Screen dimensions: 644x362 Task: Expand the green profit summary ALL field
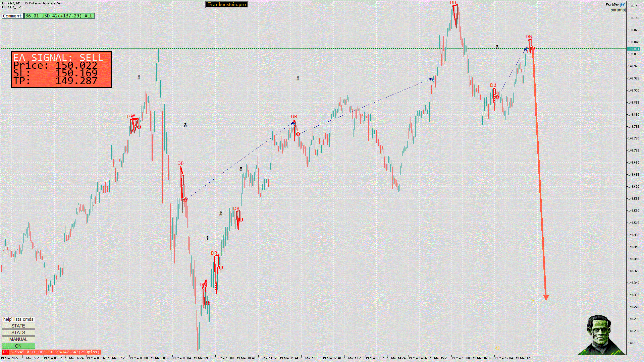[59, 16]
